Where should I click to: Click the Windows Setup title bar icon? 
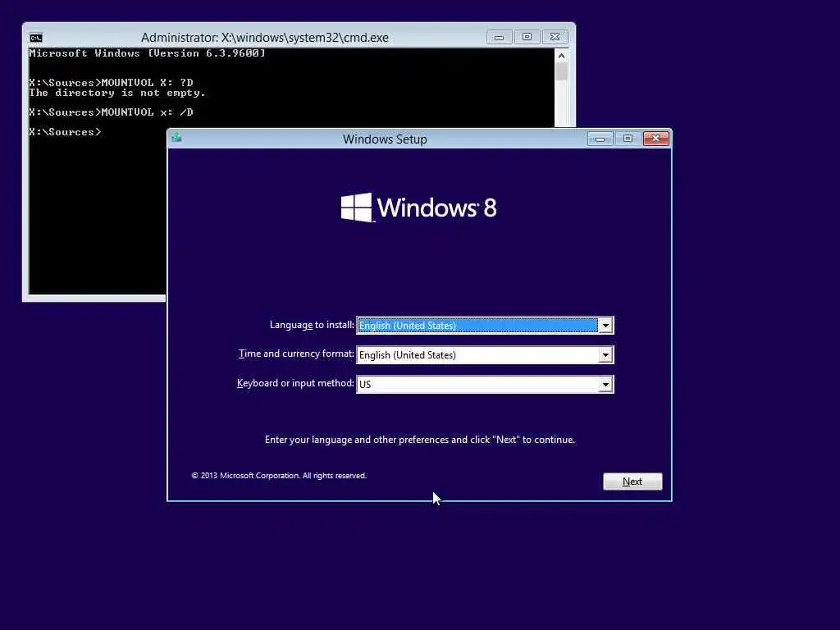(176, 138)
